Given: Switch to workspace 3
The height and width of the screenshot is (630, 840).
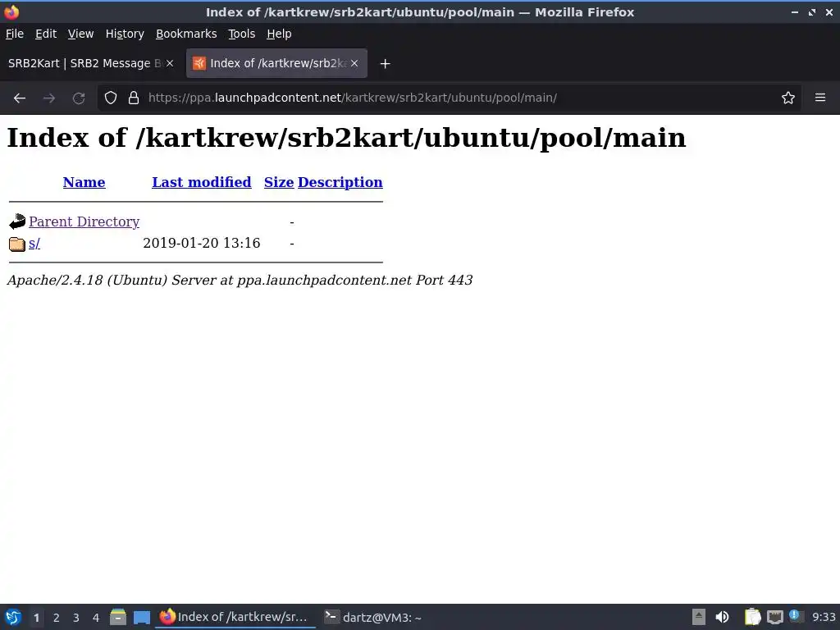Looking at the screenshot, I should 76,618.
